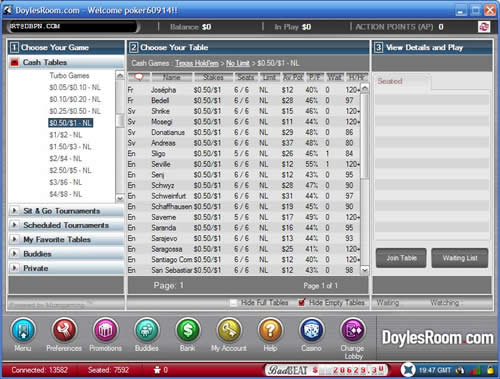Open the My Account key icon
The image size is (500, 379).
point(229,330)
